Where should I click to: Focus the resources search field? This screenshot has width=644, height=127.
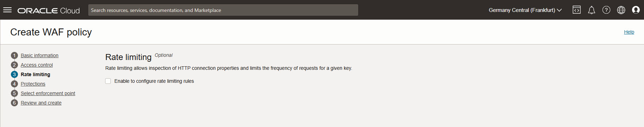pos(223,10)
